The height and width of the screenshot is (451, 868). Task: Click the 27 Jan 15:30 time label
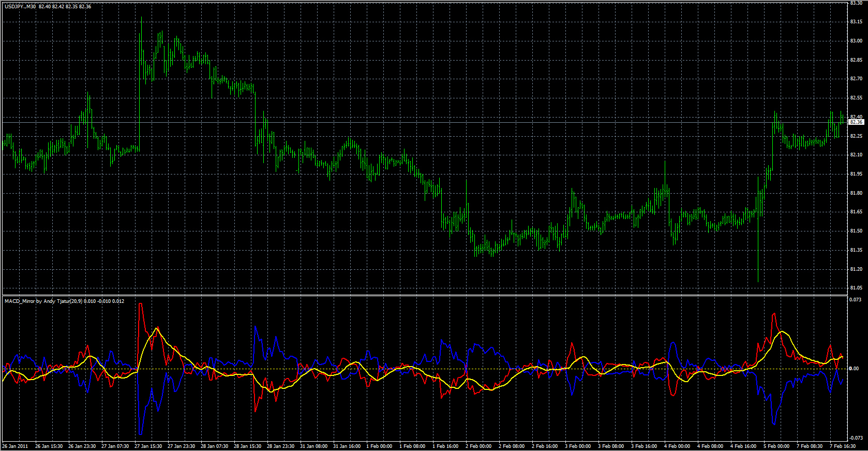point(148,446)
